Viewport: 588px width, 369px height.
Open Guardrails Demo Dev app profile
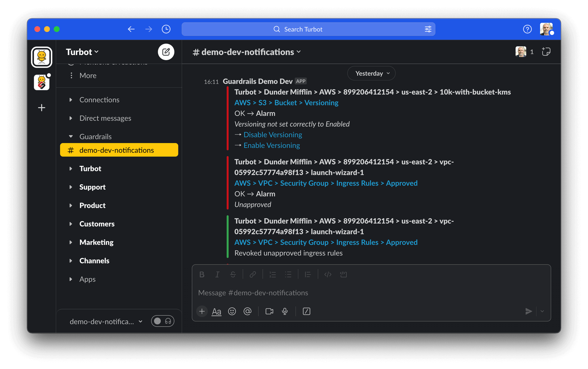(257, 81)
